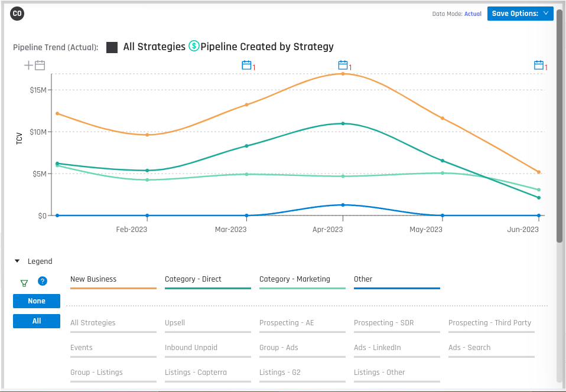Collapse the Legend section triangle

17,261
